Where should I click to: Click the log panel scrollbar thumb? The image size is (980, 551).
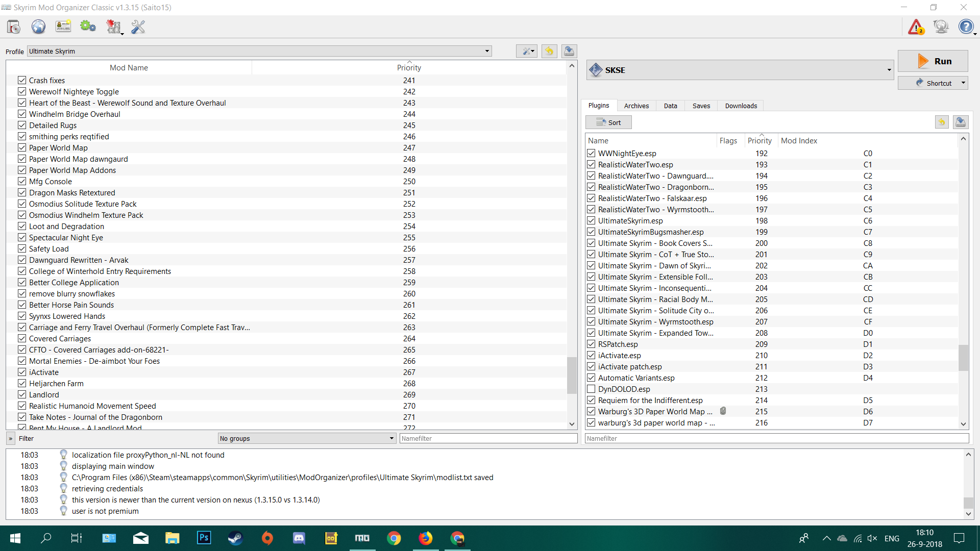(x=968, y=503)
